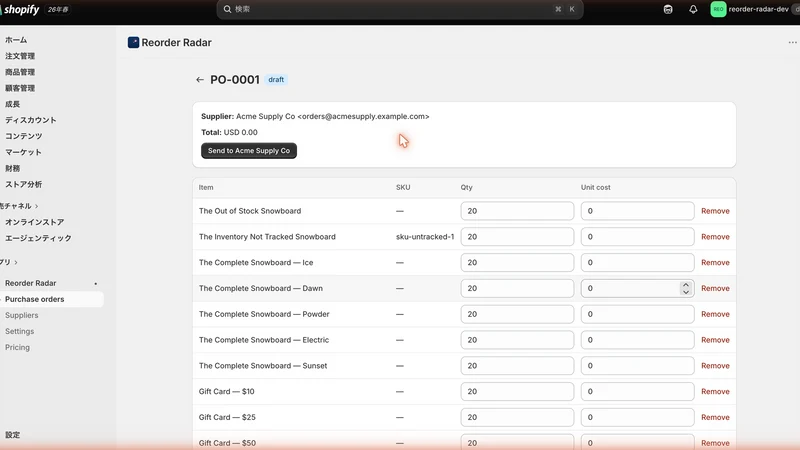This screenshot has width=800, height=450.
Task: Remove Gift Card — $10 row
Action: [715, 391]
